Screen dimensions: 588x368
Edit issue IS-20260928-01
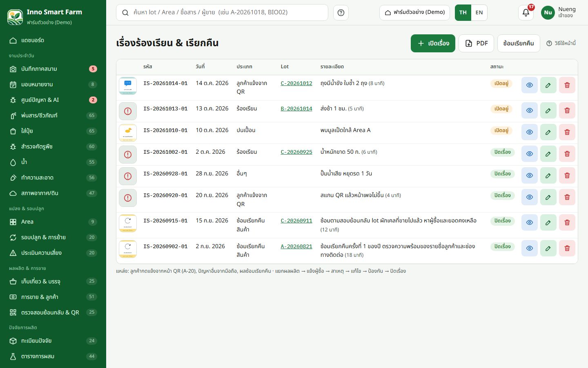tap(548, 175)
